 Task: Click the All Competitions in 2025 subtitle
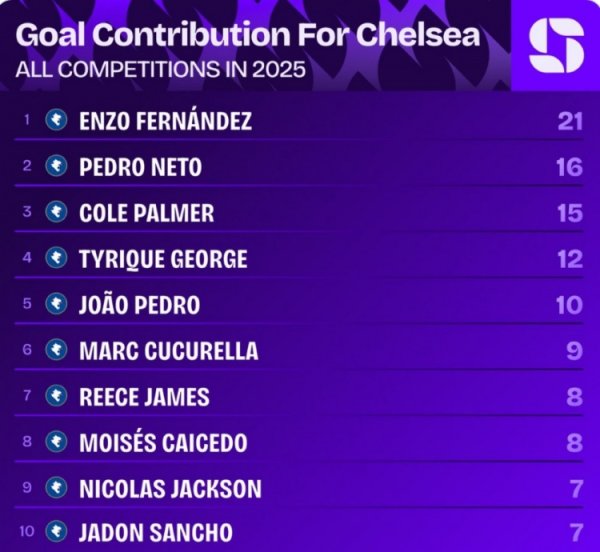tap(160, 71)
